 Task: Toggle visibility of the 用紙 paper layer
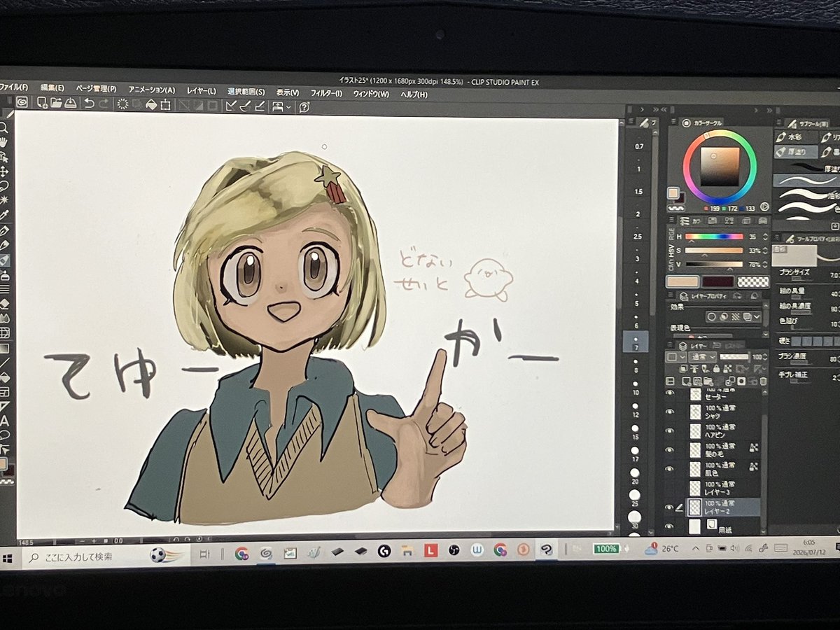[x=670, y=526]
